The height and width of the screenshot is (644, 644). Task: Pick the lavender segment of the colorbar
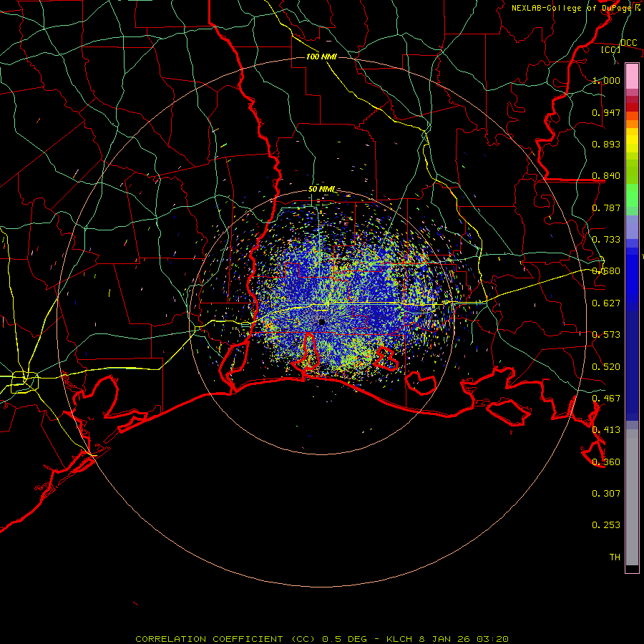632,227
